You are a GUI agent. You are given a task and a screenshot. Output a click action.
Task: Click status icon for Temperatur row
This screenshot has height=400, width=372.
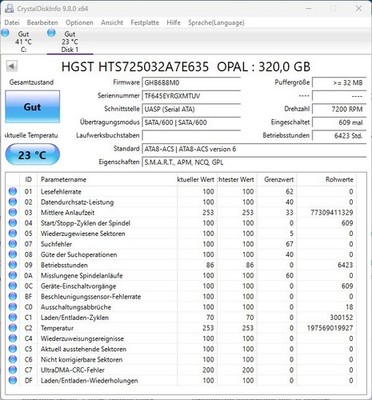pos(13,328)
